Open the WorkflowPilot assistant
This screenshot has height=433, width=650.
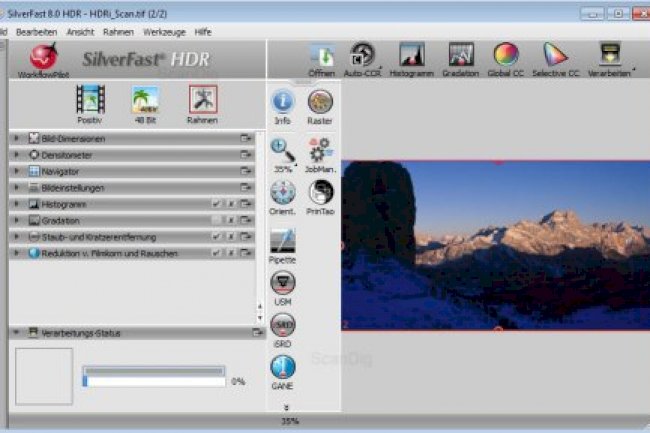(43, 58)
